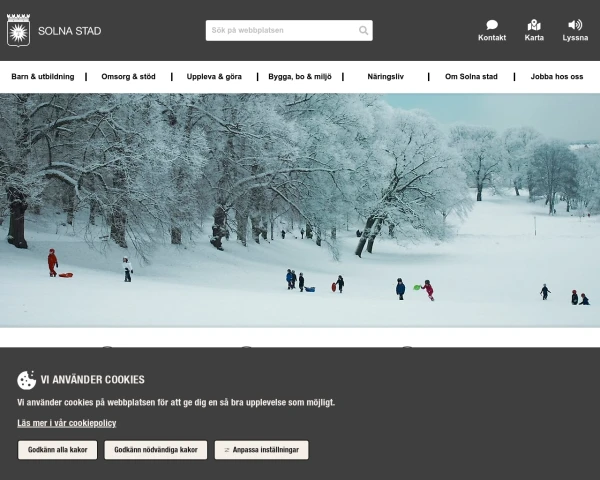This screenshot has width=600, height=480.
Task: Open the Barn & utbildning menu
Action: click(43, 77)
